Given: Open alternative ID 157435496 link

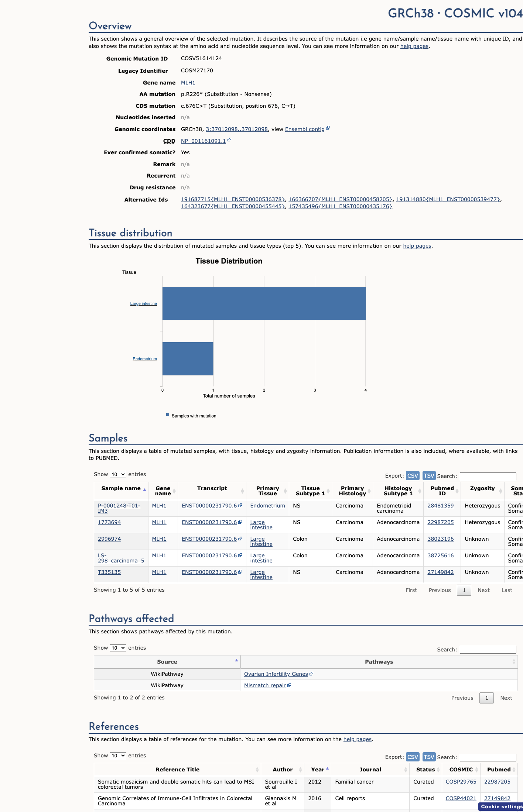Looking at the screenshot, I should (340, 206).
